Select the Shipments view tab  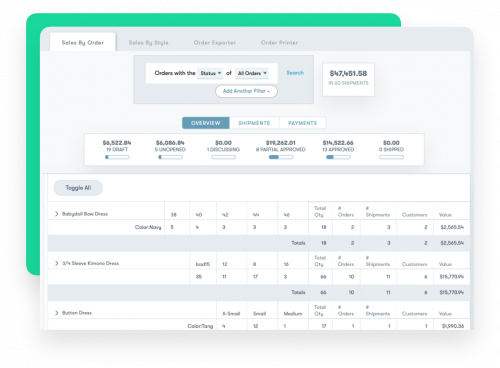tap(254, 123)
